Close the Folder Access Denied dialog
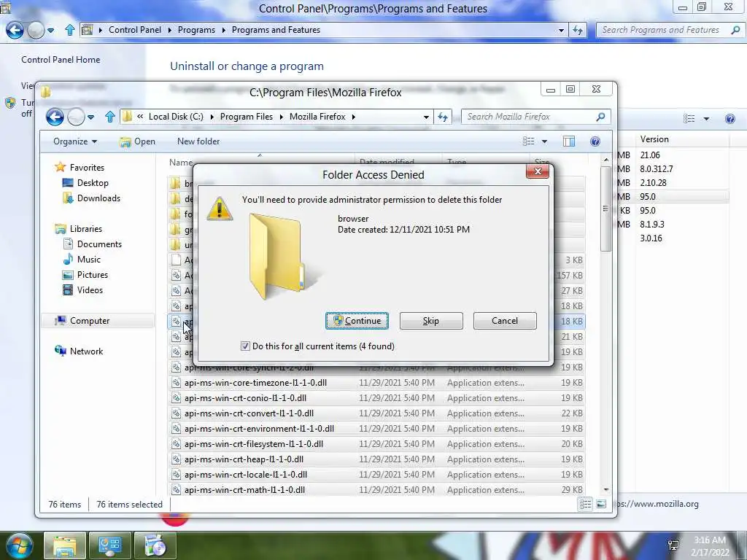This screenshot has height=560, width=747. tap(538, 171)
